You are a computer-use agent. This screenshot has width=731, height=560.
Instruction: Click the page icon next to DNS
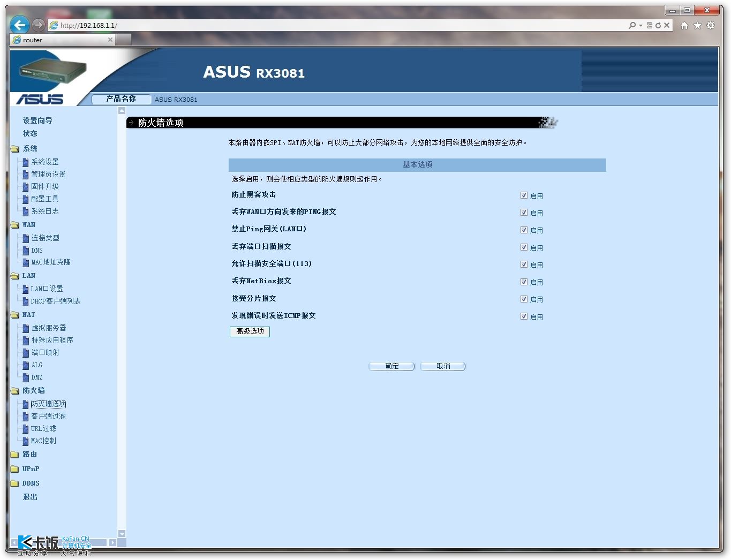click(25, 250)
